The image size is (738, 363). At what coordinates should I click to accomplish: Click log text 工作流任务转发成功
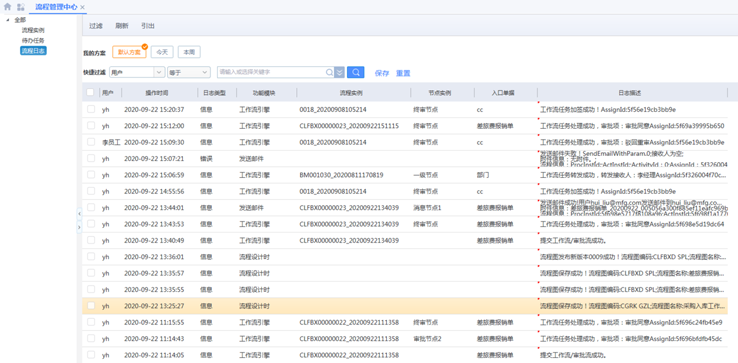click(x=567, y=175)
